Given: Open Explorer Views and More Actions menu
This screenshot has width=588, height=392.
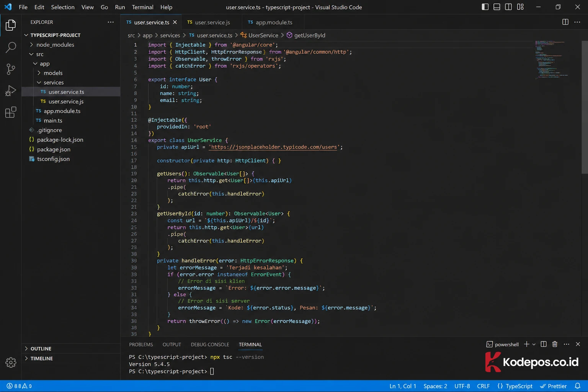Looking at the screenshot, I should click(111, 22).
